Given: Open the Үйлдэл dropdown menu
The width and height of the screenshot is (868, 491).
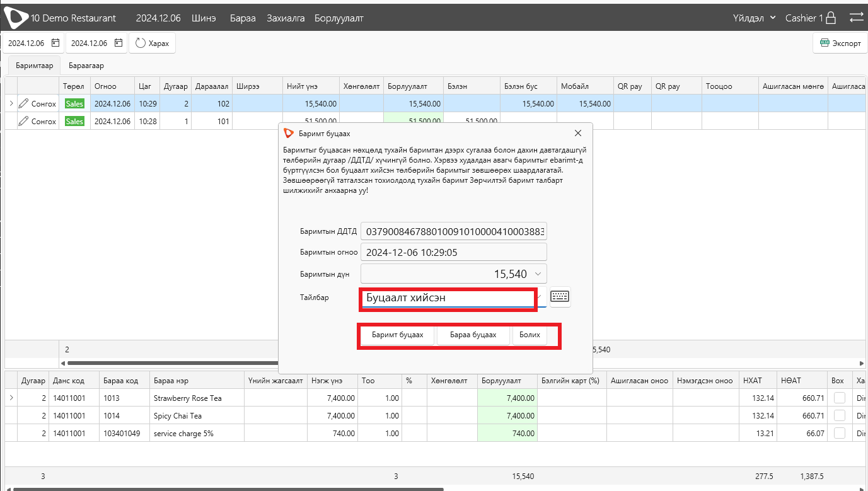Looking at the screenshot, I should [x=755, y=18].
